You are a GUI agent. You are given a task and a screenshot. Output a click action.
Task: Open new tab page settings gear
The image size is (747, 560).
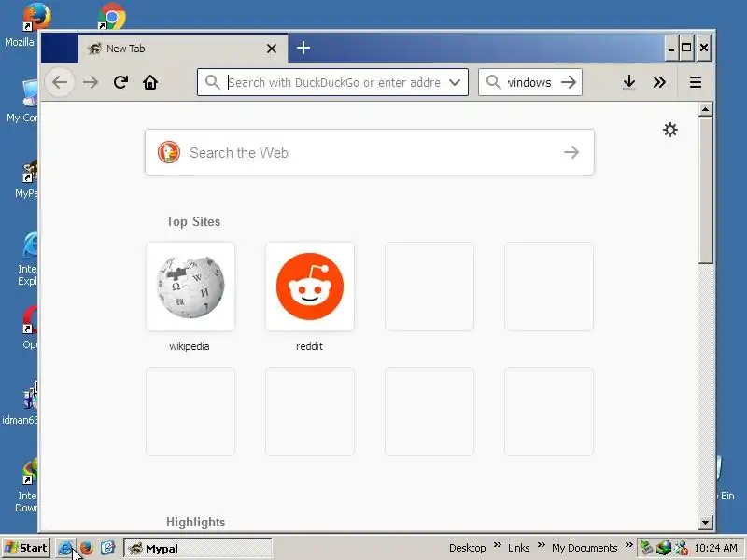[670, 130]
